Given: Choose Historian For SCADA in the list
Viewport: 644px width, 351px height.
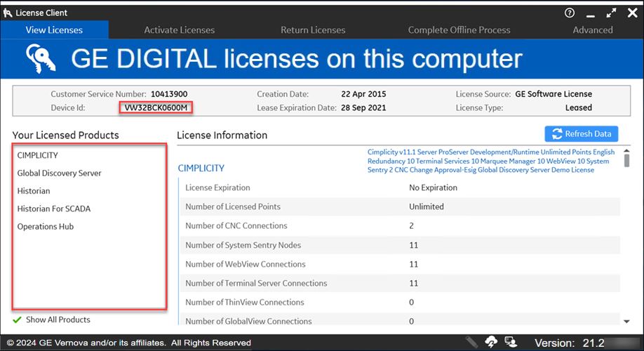Looking at the screenshot, I should point(54,208).
